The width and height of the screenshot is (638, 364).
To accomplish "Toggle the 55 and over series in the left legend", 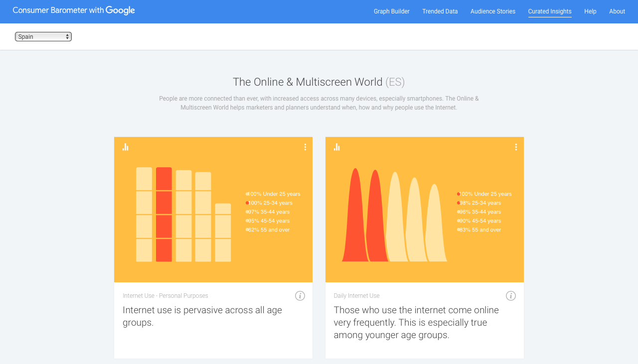I will [x=268, y=230].
